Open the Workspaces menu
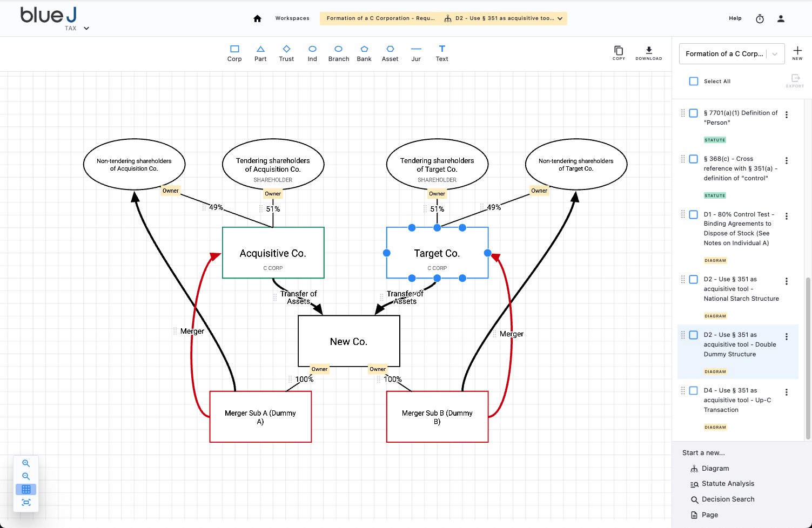812x528 pixels. coord(292,18)
